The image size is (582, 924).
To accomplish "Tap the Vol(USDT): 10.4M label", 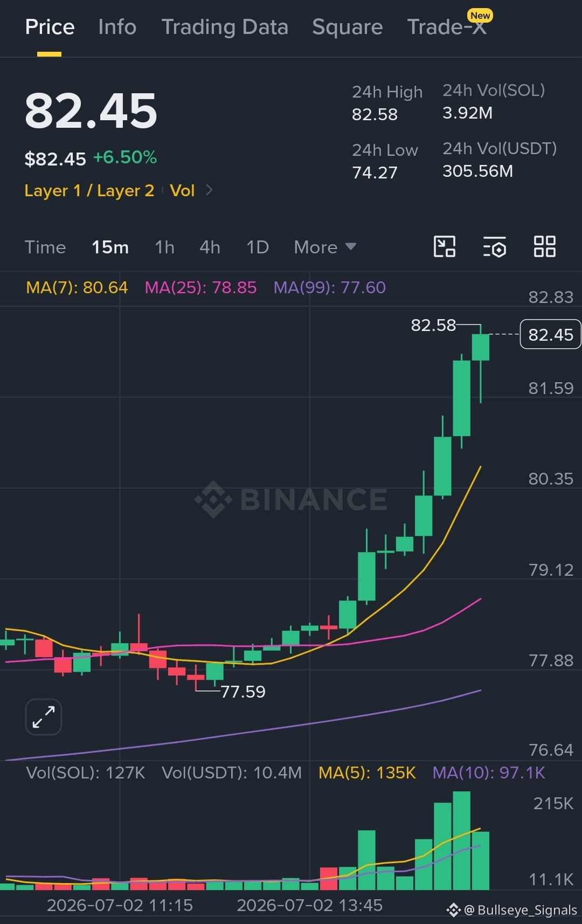I will [x=232, y=773].
